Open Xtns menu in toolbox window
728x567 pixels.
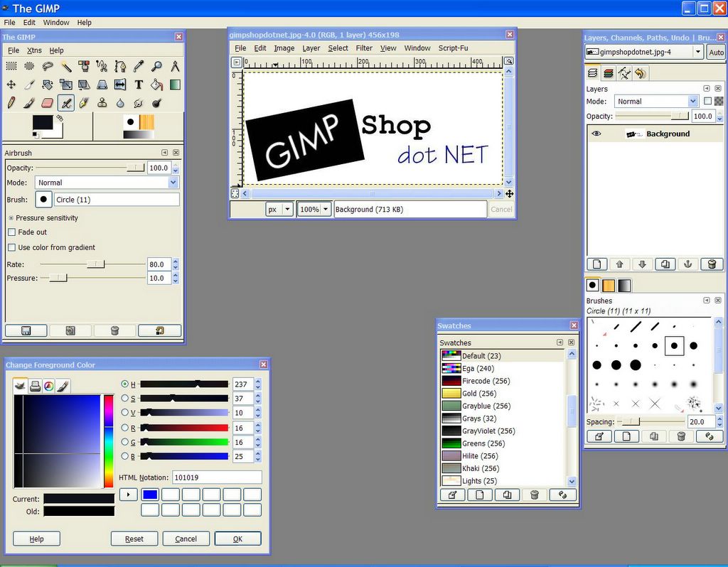click(x=34, y=50)
